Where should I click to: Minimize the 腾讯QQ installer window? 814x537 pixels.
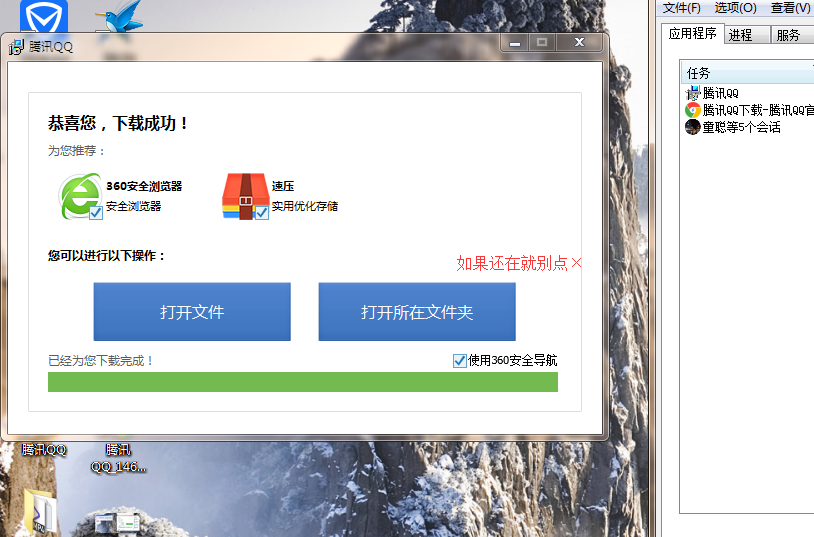tap(515, 43)
